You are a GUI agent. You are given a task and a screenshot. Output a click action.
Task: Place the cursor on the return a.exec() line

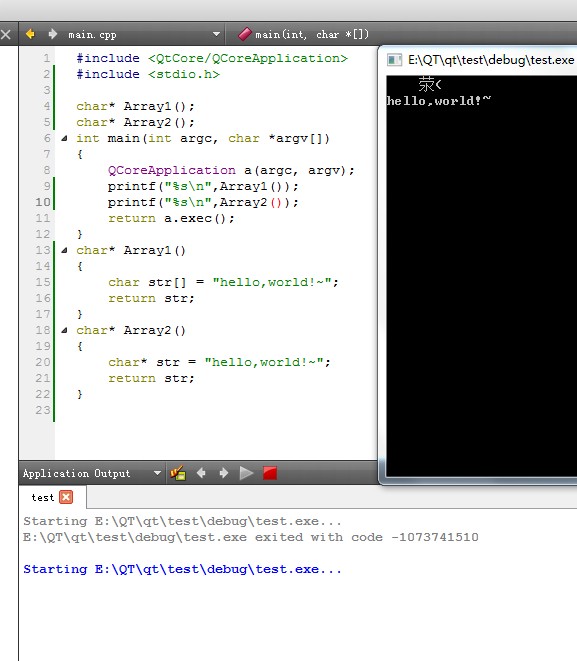pyautogui.click(x=171, y=218)
